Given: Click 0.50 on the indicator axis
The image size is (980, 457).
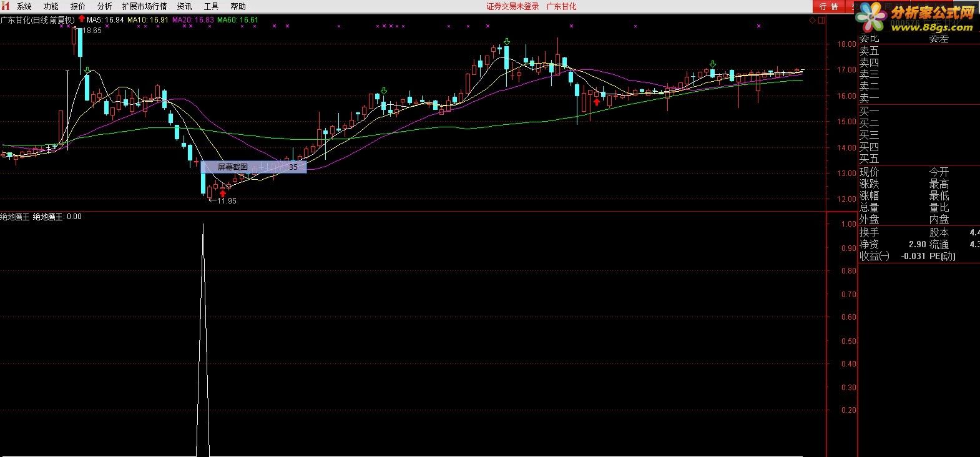Looking at the screenshot, I should coord(849,341).
